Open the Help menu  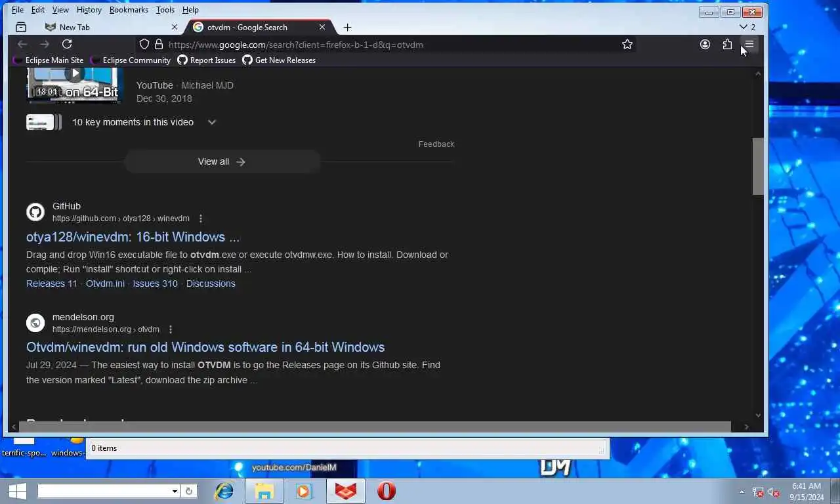[190, 10]
